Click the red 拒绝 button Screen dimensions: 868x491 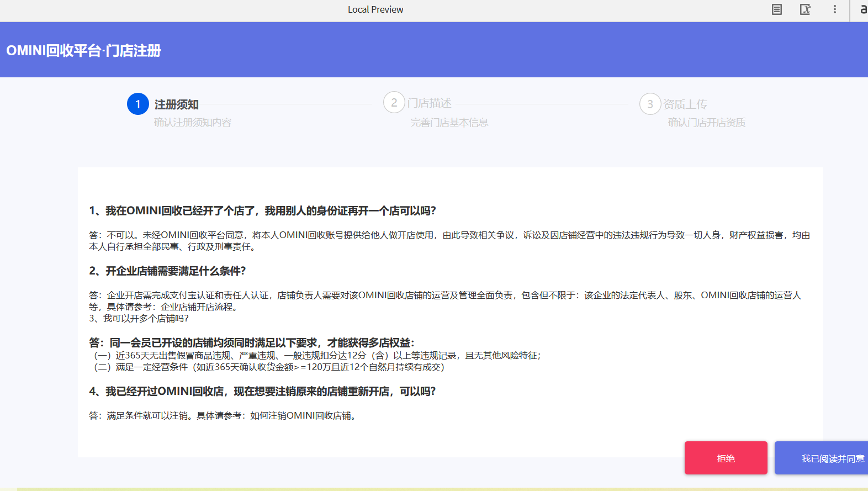point(726,458)
